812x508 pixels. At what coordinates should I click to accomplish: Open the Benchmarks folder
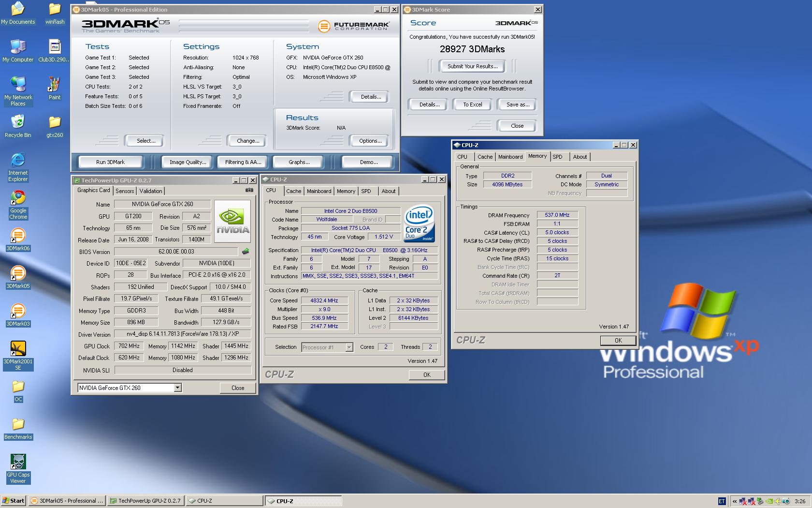18,428
